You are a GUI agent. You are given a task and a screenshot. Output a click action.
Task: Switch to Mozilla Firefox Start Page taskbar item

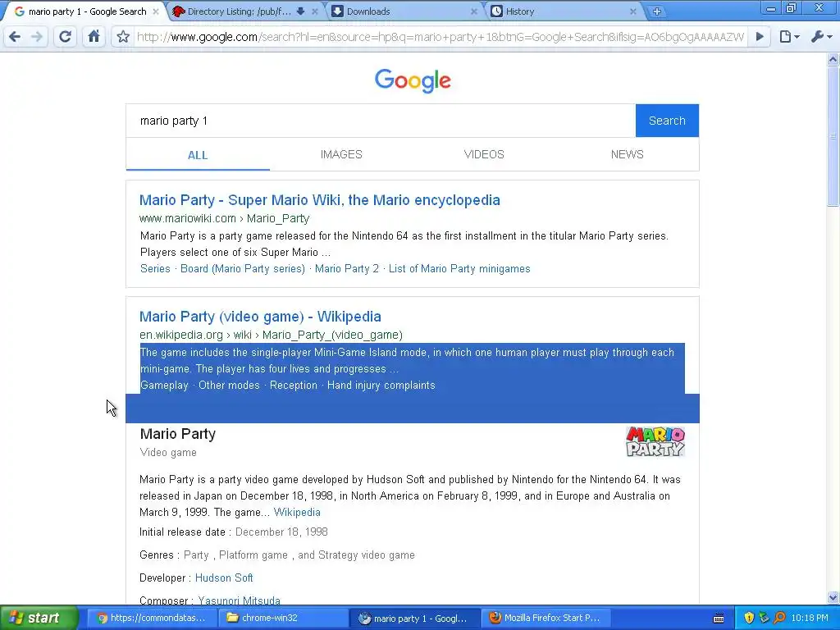[545, 618]
